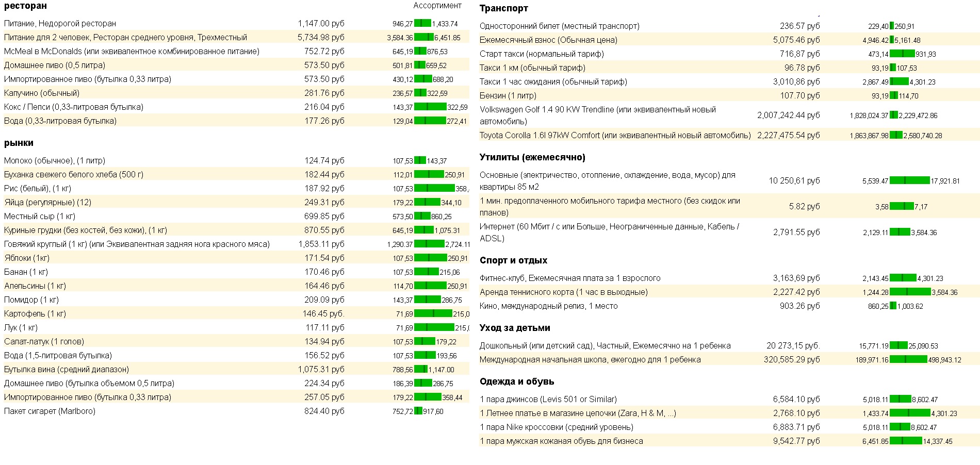Screen dimensions: 980x465
Task: Select the 'Питание, Недорогой ресторан' row label
Action: [x=60, y=24]
